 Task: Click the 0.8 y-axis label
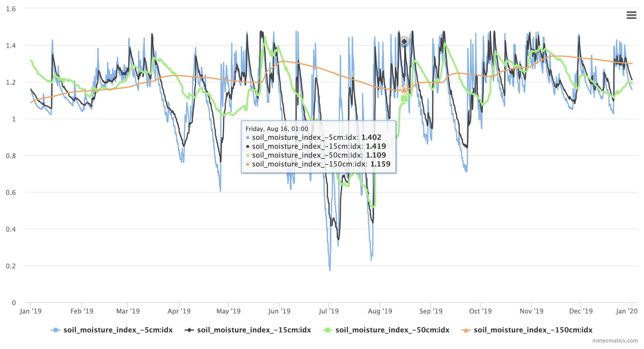(x=11, y=156)
